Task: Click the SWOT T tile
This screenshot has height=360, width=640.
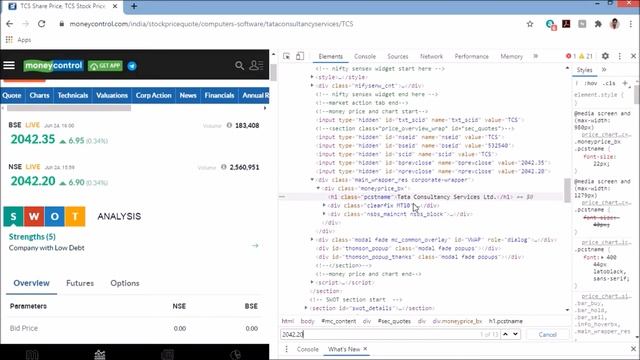Action: [x=75, y=216]
